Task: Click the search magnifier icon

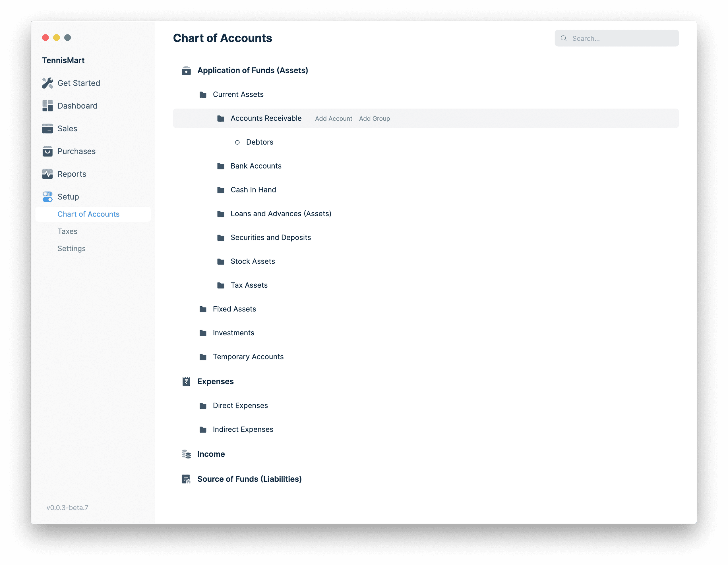Action: [563, 38]
